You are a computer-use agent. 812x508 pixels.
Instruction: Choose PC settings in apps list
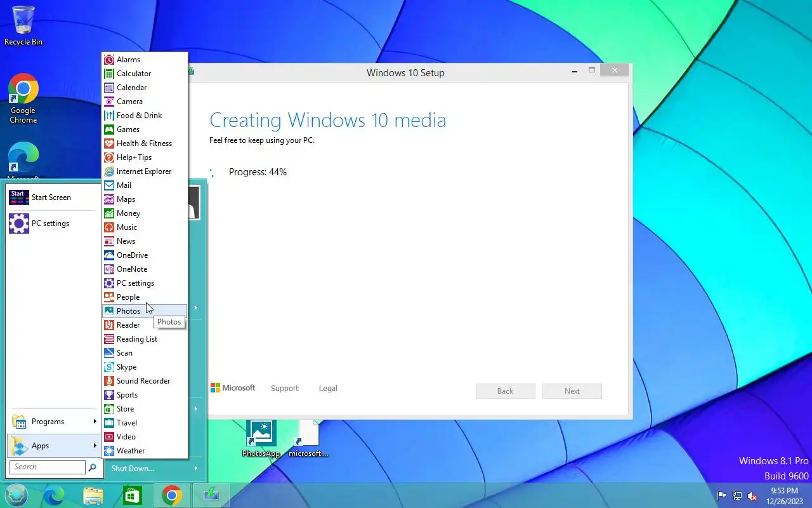click(145, 283)
